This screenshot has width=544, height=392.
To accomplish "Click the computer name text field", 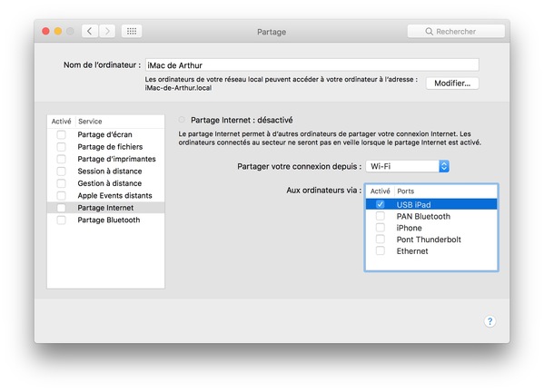I will point(312,64).
